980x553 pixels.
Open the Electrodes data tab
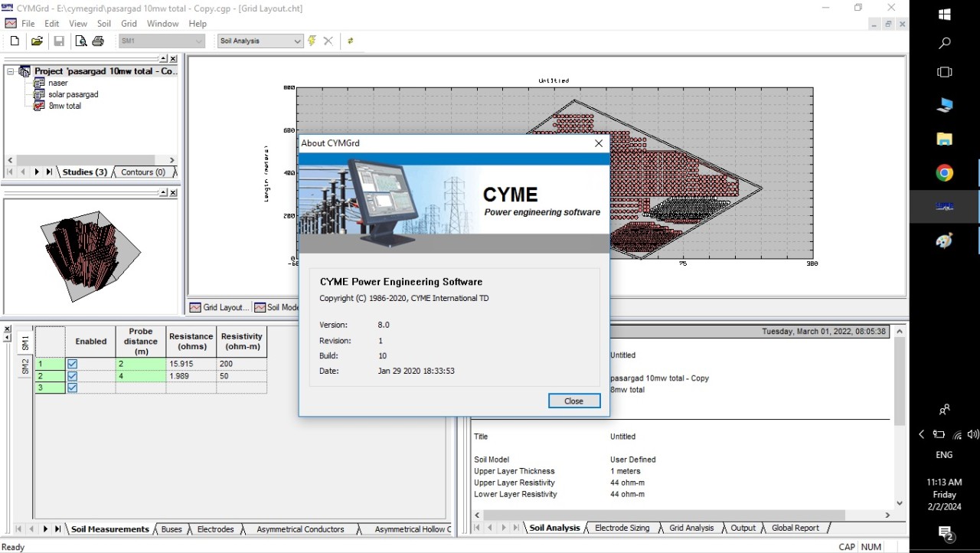[215, 529]
